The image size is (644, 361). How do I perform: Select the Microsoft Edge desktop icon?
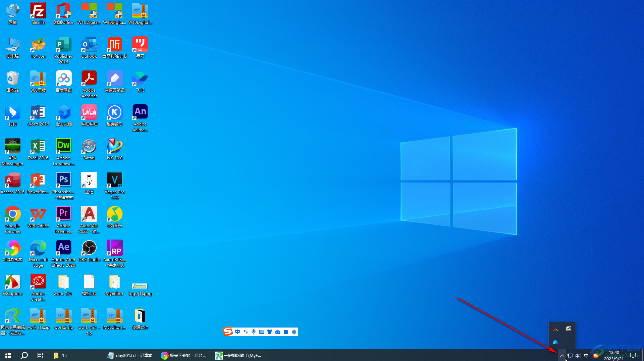(x=38, y=254)
